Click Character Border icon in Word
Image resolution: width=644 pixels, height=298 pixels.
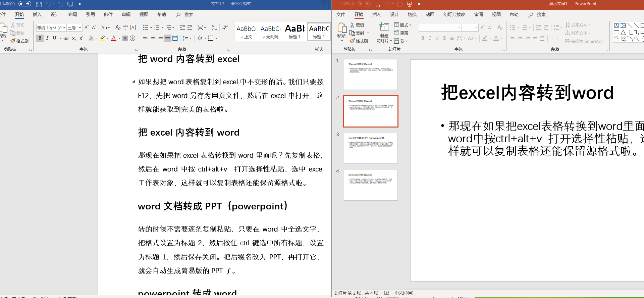pyautogui.click(x=133, y=28)
